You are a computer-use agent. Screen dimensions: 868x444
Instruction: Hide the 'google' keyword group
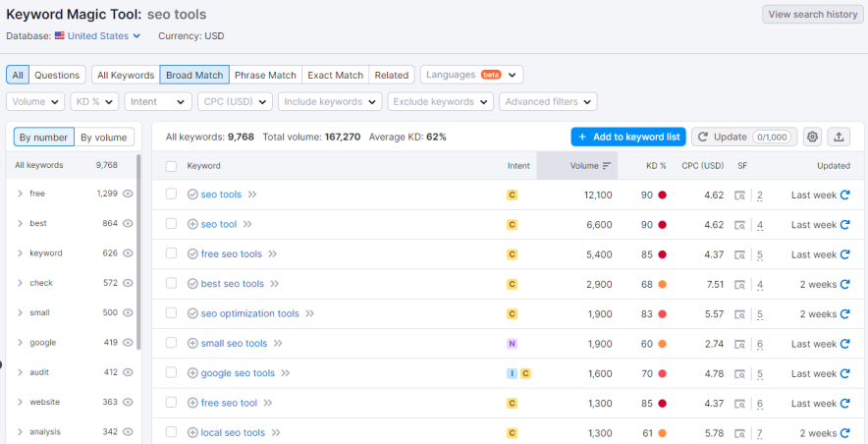[128, 343]
